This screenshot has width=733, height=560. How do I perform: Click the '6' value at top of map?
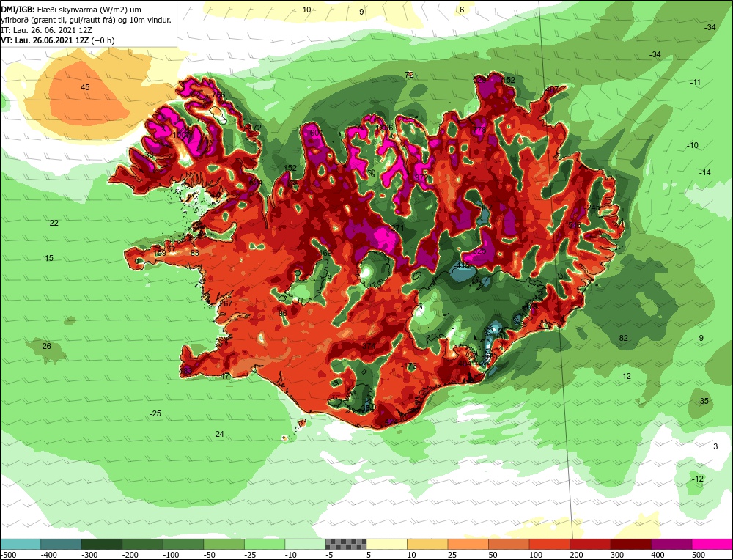coord(462,10)
